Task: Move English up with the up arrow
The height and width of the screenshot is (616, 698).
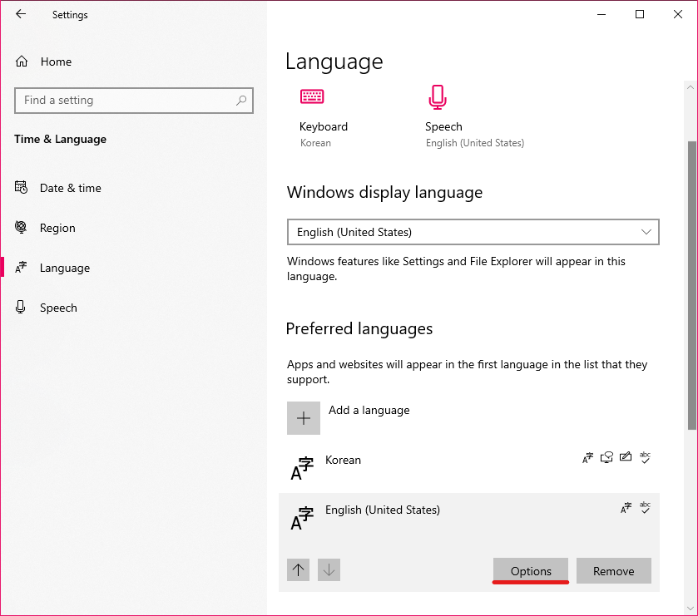Action: coord(299,569)
